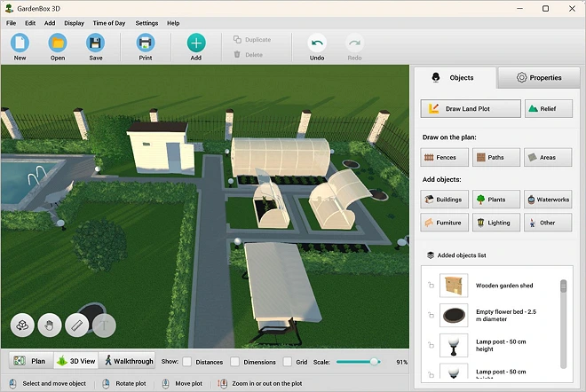Click the "Wooden garden shed" list text
Viewport: 586px width, 392px height.
click(x=504, y=286)
